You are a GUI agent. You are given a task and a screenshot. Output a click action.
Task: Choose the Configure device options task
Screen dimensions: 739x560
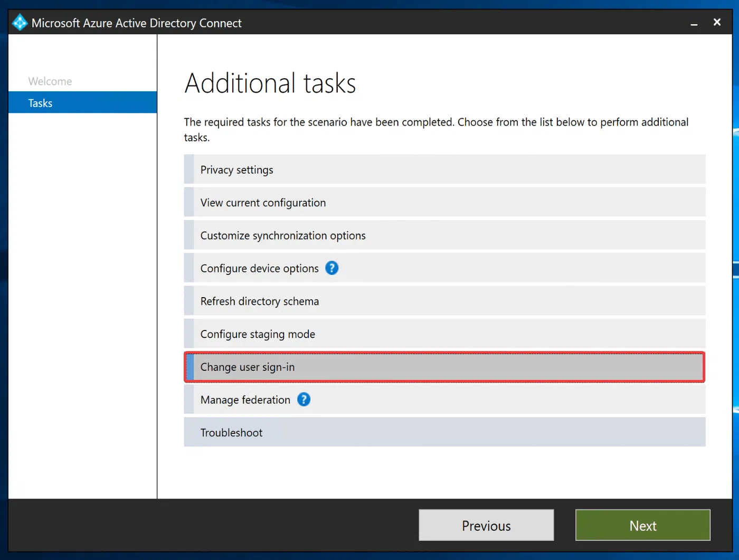click(x=444, y=268)
